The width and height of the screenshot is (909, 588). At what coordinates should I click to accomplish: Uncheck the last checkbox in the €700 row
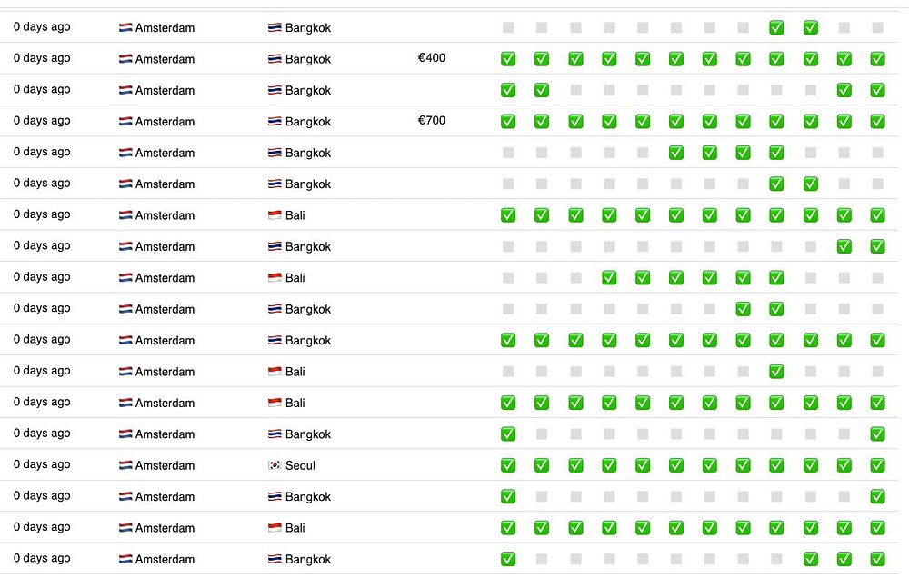click(877, 121)
